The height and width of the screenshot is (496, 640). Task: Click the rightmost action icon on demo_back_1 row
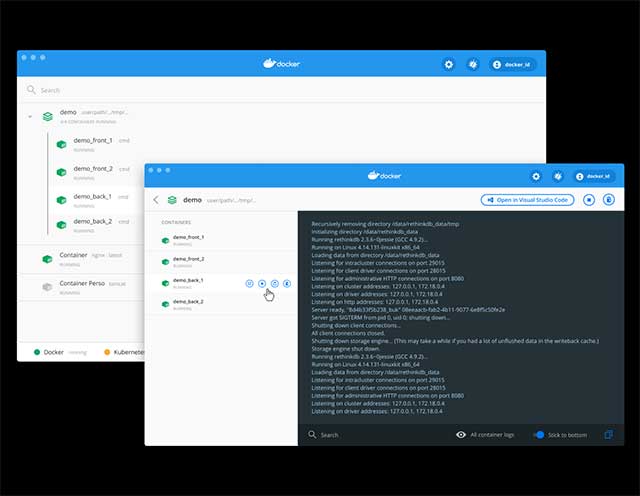tap(287, 283)
